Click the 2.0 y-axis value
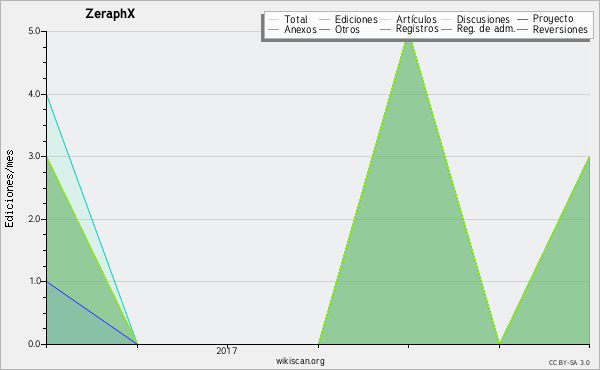Viewport: 600px width, 370px height. pos(34,219)
